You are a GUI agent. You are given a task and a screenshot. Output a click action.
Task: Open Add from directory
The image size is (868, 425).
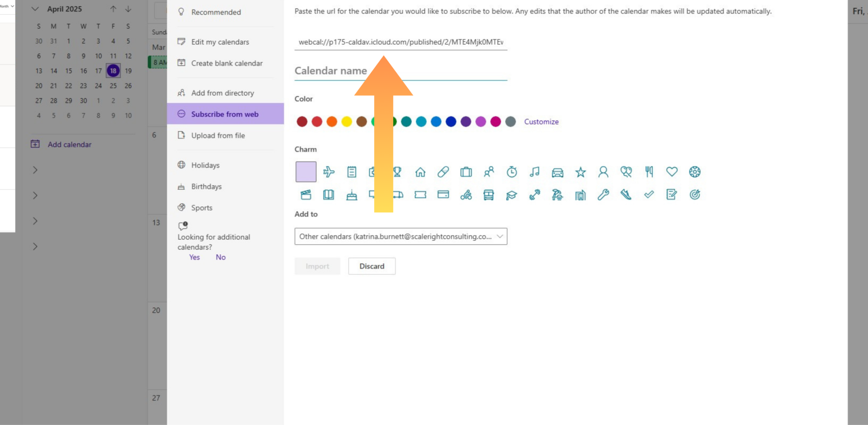pyautogui.click(x=225, y=93)
